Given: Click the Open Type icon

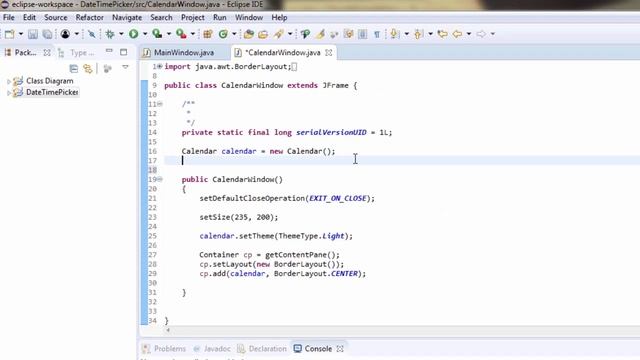Looking at the screenshot, I should (249, 34).
